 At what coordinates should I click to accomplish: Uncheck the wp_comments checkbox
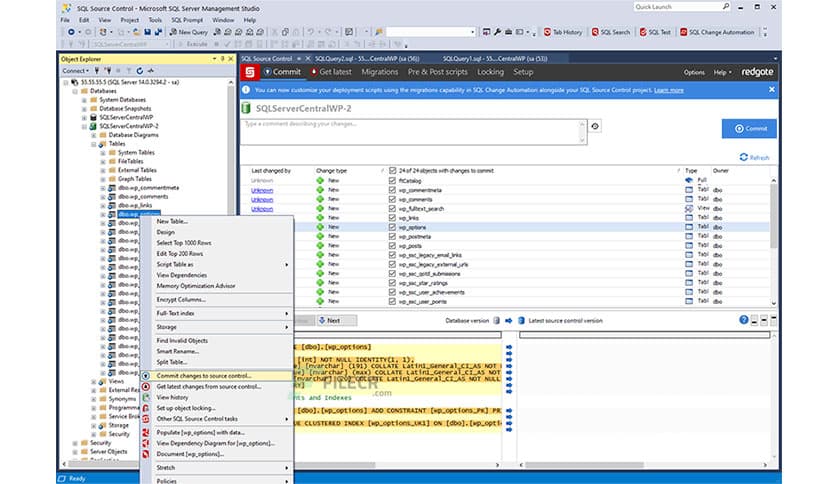pyautogui.click(x=392, y=199)
